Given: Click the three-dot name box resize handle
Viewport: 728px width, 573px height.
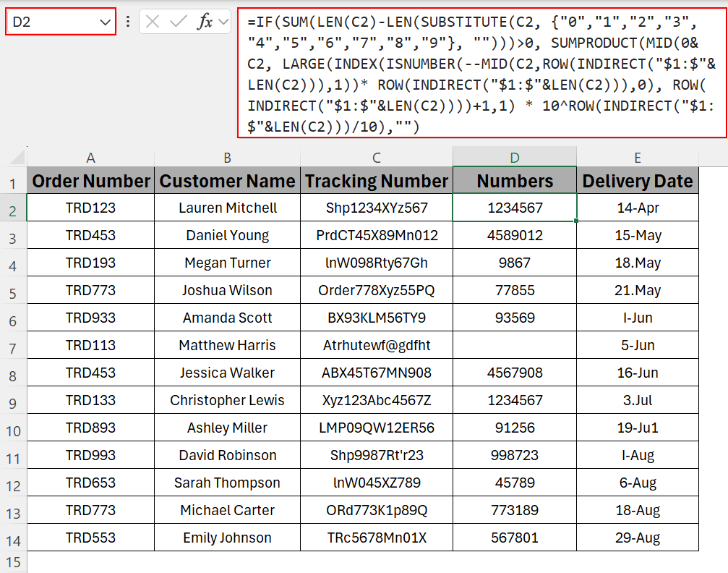Looking at the screenshot, I should coord(128,22).
